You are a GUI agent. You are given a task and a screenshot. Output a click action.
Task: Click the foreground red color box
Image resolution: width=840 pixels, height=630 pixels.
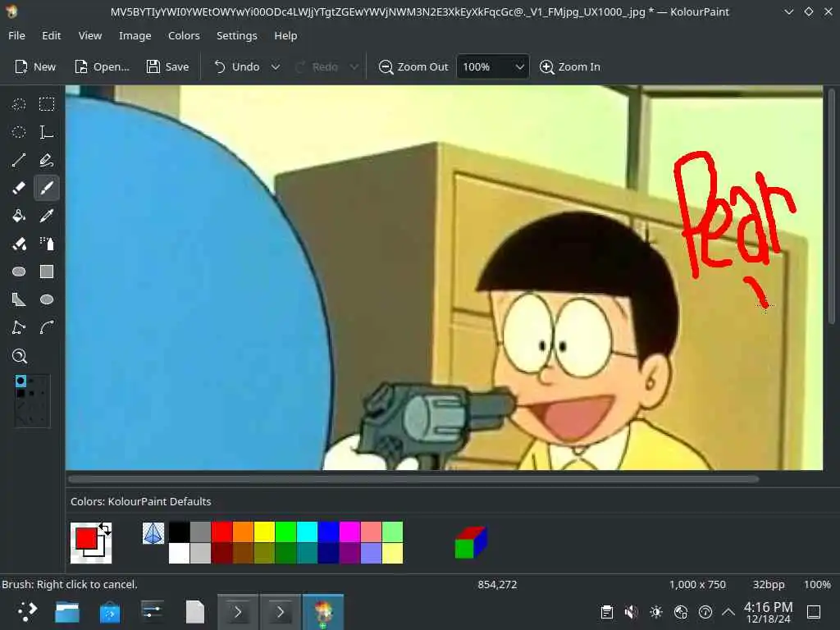85,538
